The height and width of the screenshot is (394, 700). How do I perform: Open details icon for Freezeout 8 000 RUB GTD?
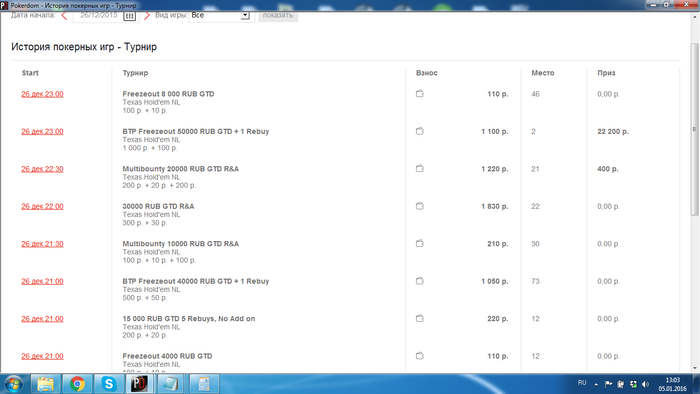pyautogui.click(x=420, y=94)
